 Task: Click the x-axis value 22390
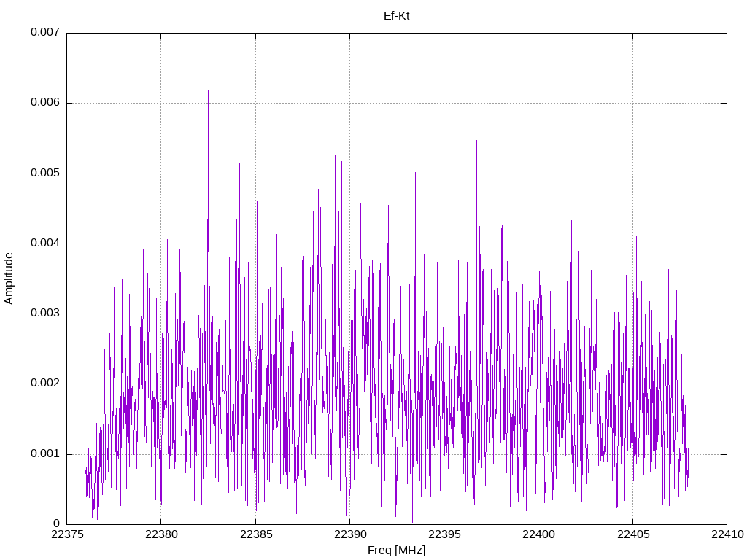pyautogui.click(x=350, y=534)
